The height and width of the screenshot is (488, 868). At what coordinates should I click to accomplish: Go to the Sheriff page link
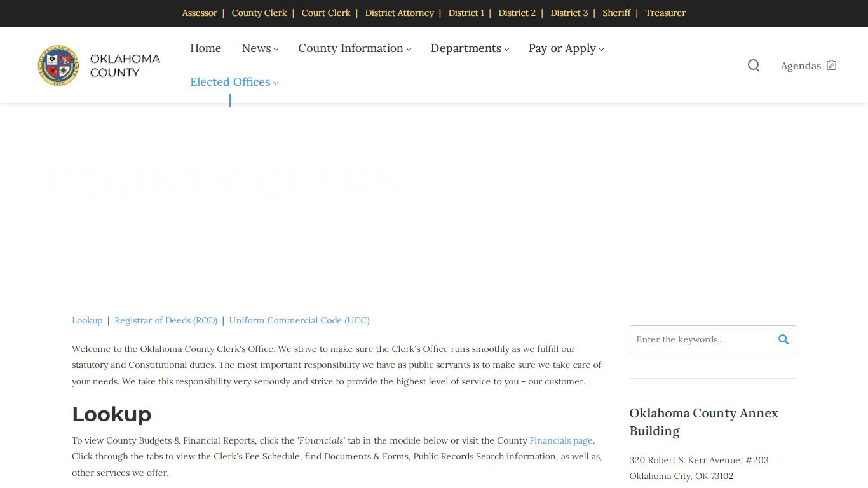pos(616,13)
